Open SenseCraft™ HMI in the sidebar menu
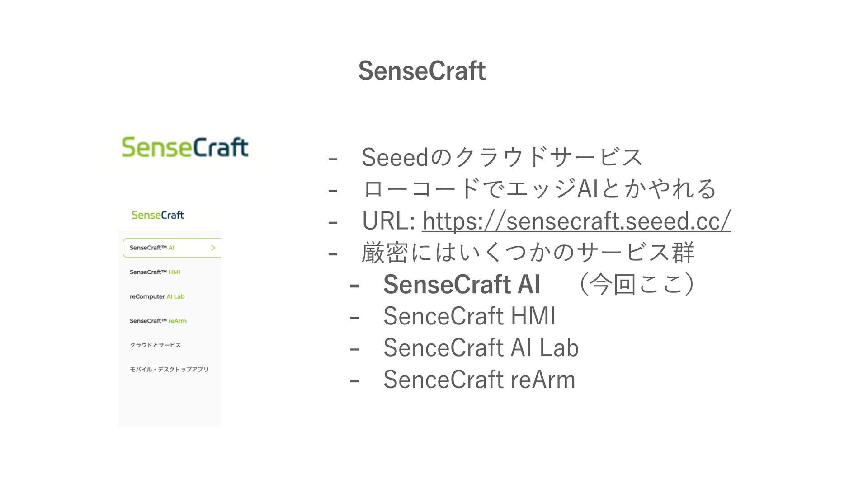Image resolution: width=868 pixels, height=488 pixels. [x=155, y=272]
